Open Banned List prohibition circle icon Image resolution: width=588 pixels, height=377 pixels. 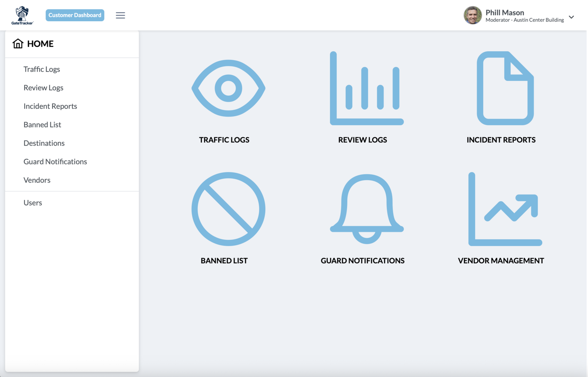click(228, 209)
